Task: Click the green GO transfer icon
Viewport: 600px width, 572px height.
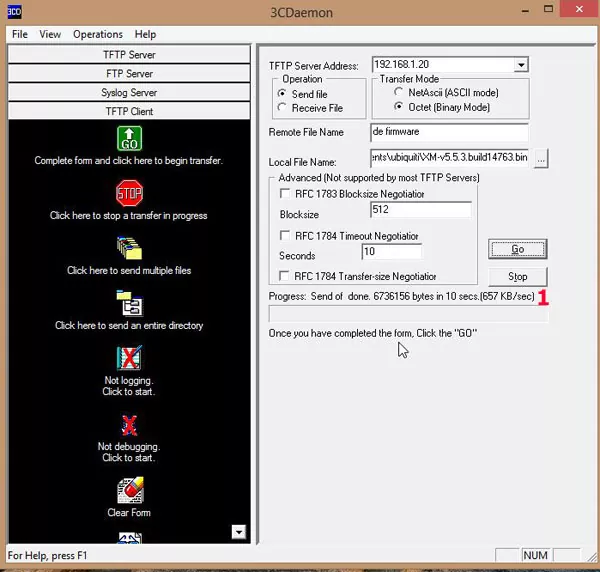Action: [x=129, y=137]
